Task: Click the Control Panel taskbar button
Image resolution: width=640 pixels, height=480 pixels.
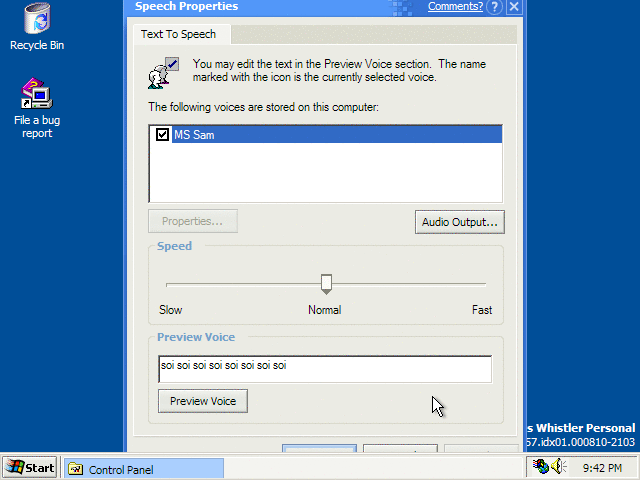Action: point(144,469)
